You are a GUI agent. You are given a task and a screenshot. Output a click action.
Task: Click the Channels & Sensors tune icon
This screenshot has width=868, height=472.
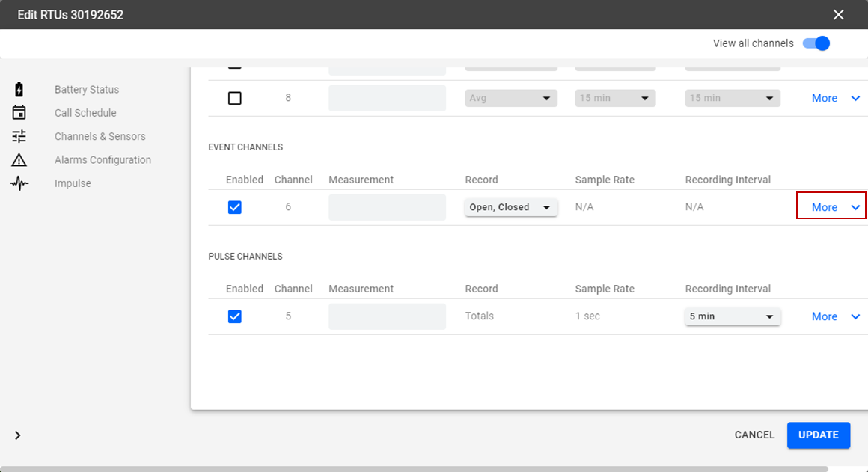19,136
